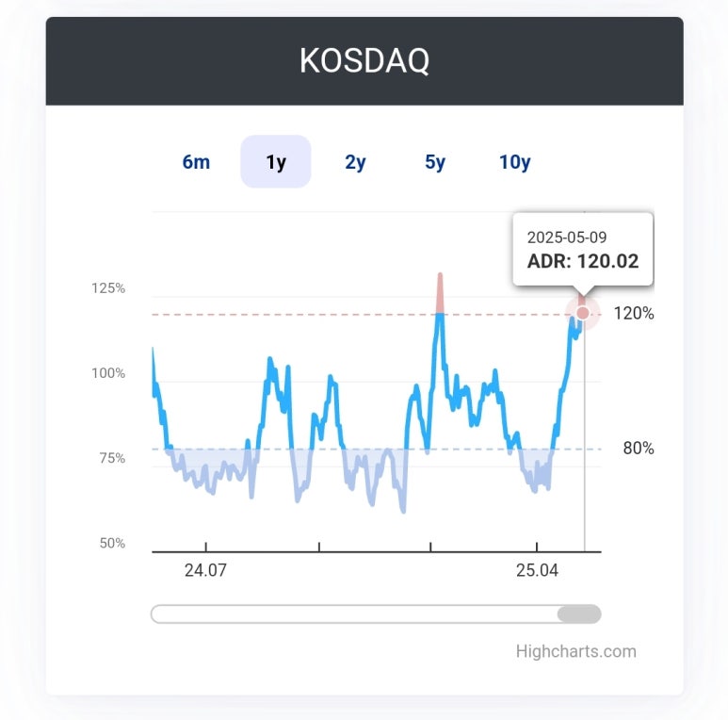Click the KOSDAQ header title

[364, 61]
